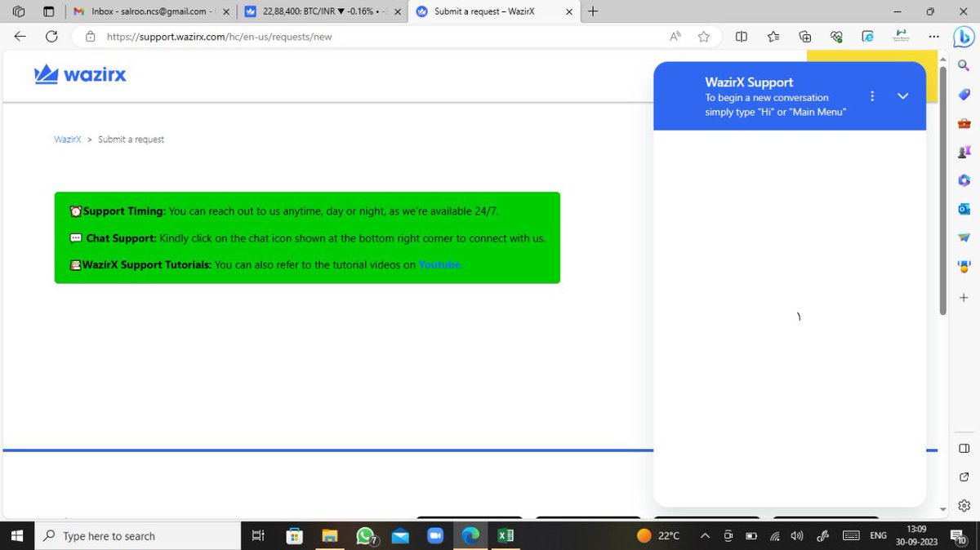Open sidebar settings gear

(x=964, y=506)
